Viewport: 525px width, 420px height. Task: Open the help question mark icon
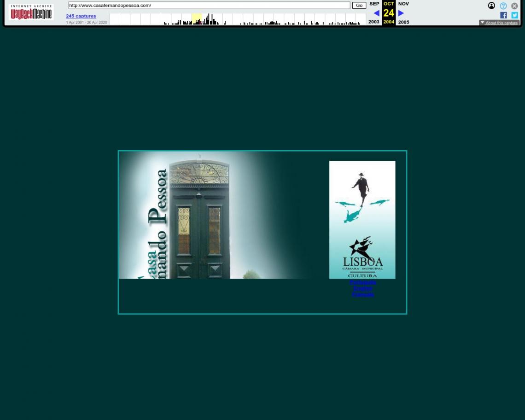503,6
